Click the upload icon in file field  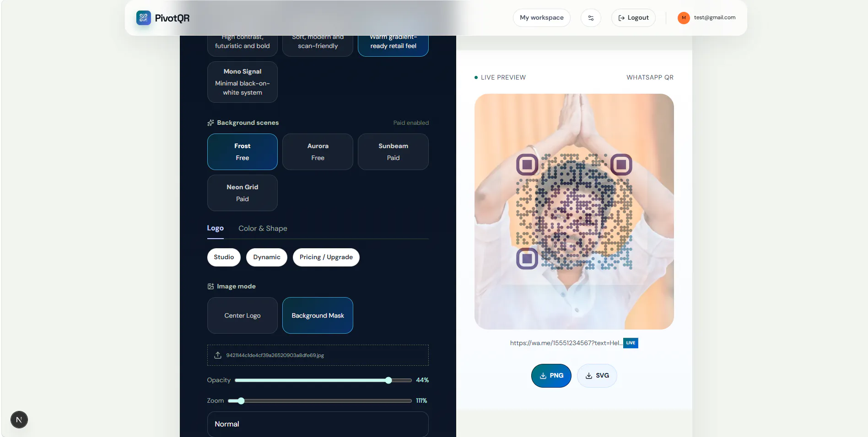pos(218,355)
